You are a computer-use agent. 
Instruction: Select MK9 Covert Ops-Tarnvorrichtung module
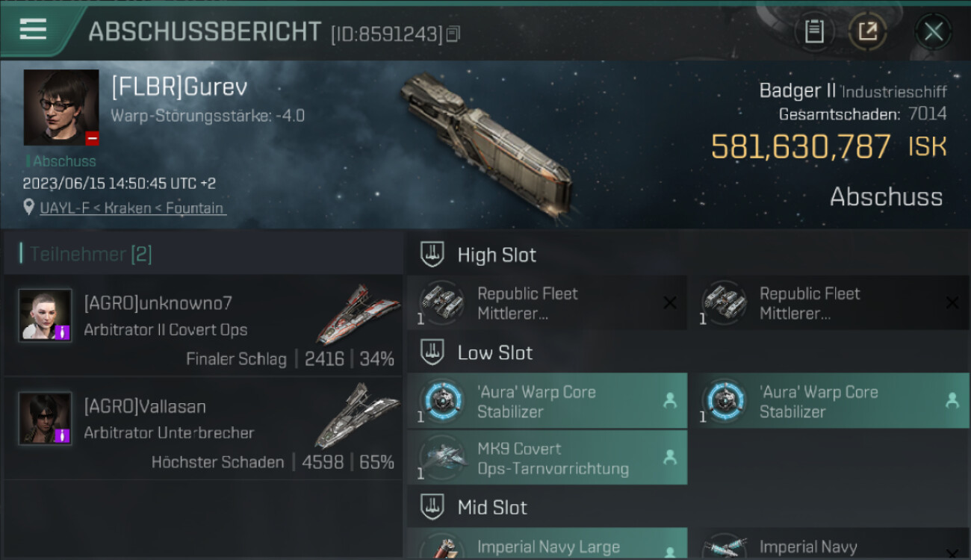(547, 458)
